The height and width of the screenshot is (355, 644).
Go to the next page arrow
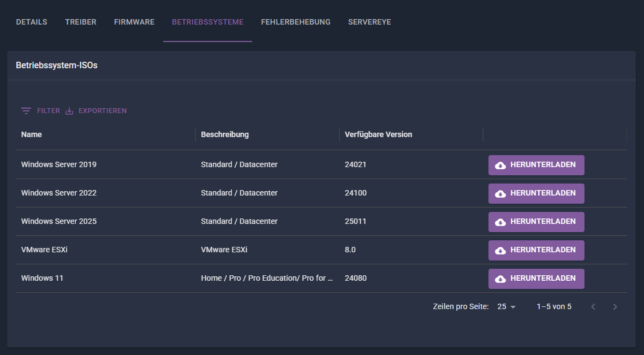615,306
